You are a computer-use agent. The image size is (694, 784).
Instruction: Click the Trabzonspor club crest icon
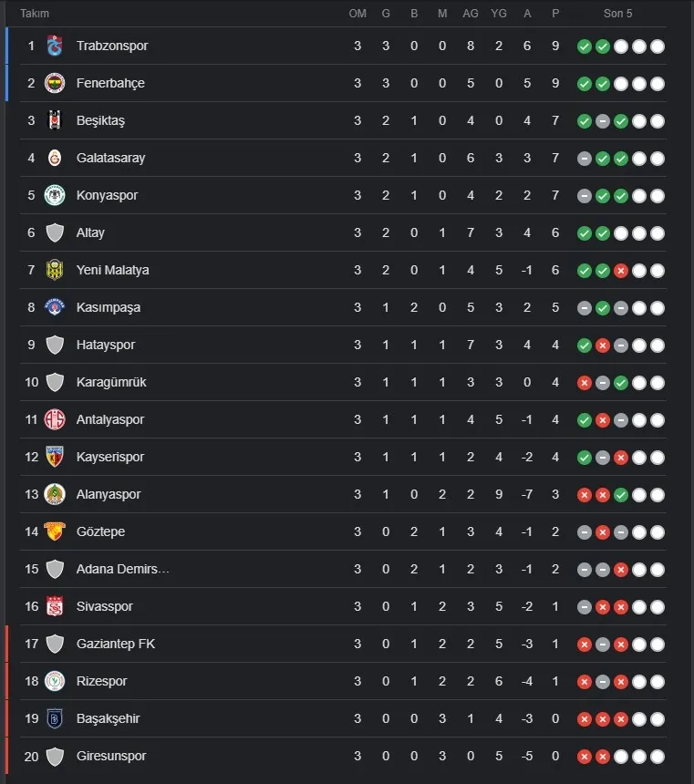coord(55,46)
